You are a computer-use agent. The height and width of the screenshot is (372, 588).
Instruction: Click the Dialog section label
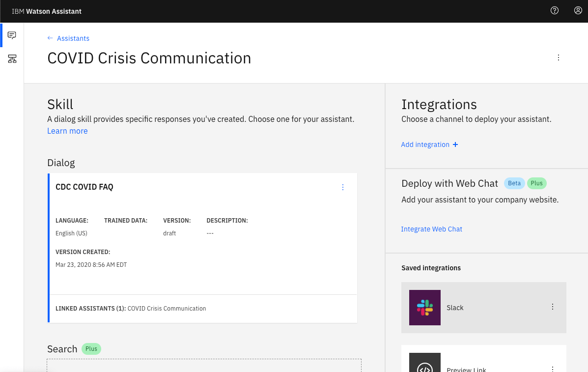coord(61,163)
